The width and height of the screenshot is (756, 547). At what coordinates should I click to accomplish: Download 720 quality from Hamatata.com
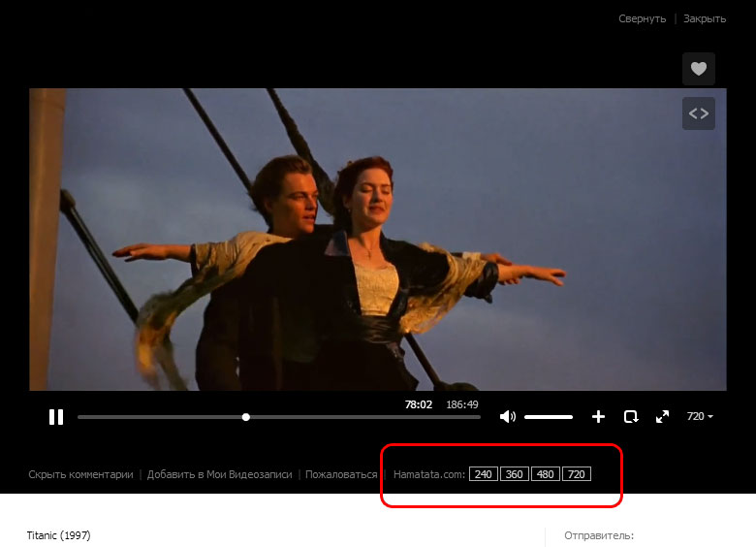576,474
